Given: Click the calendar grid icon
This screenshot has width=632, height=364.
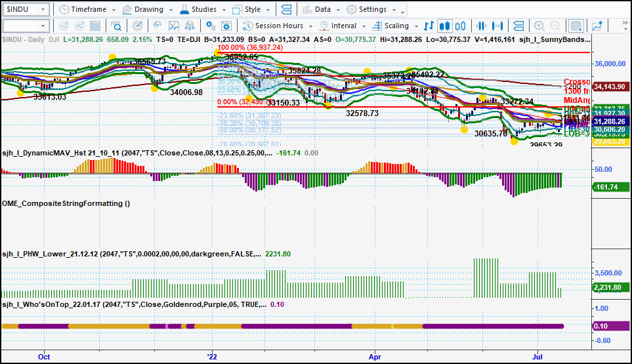Looking at the screenshot, I should (x=95, y=26).
